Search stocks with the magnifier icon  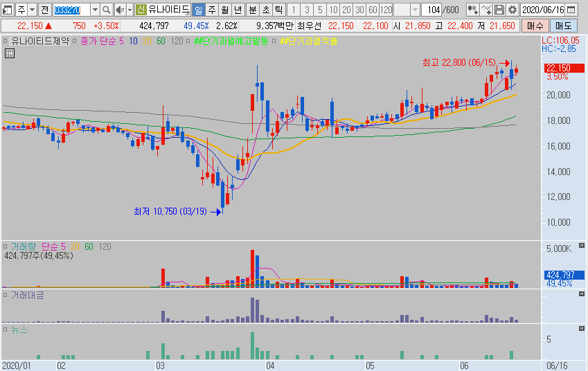click(x=107, y=10)
